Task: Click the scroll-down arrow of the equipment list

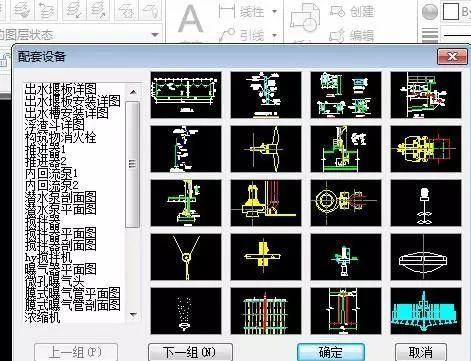Action: (133, 314)
